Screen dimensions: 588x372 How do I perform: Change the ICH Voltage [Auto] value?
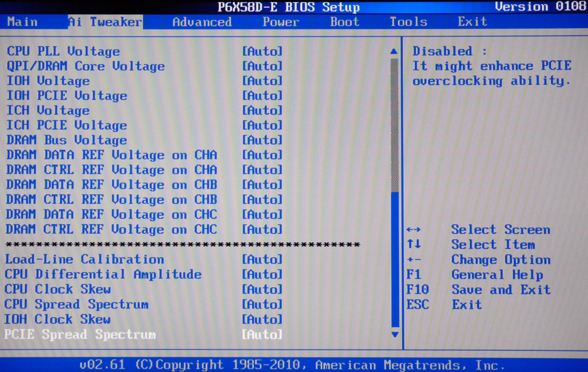point(263,111)
